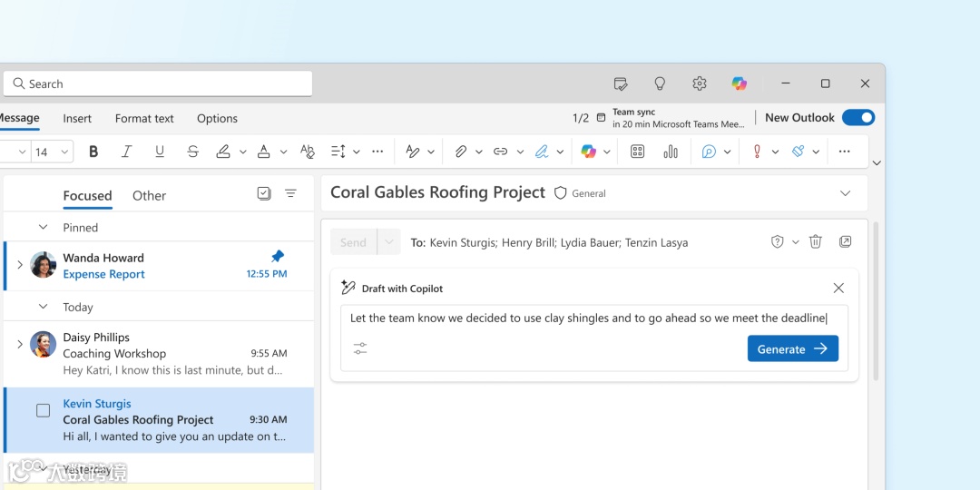Select the Message ribbon tab
This screenshot has width=980, height=490.
tap(19, 118)
